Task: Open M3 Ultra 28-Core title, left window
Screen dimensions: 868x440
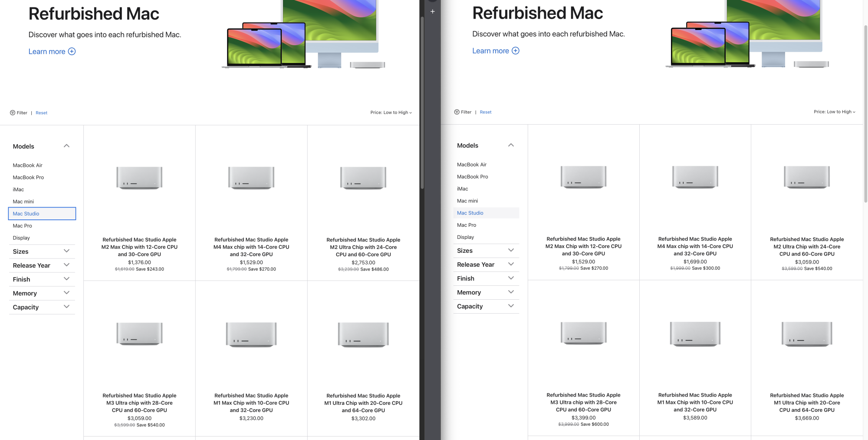Action: (x=139, y=403)
